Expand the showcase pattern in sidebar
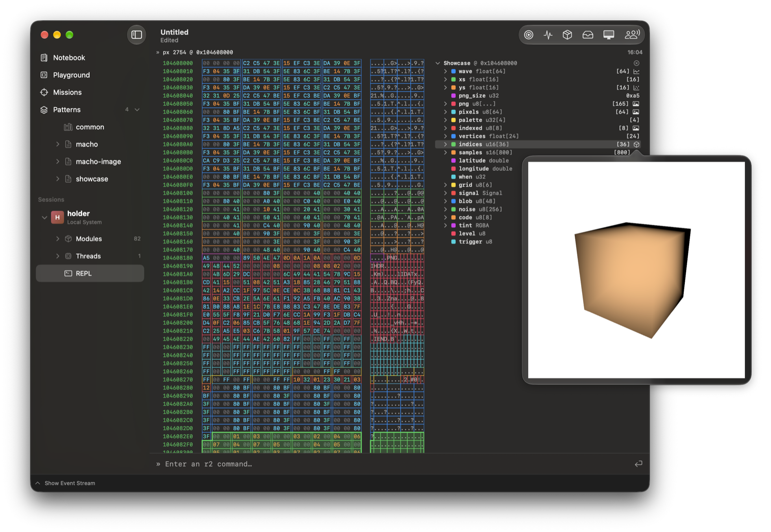 pyautogui.click(x=58, y=179)
